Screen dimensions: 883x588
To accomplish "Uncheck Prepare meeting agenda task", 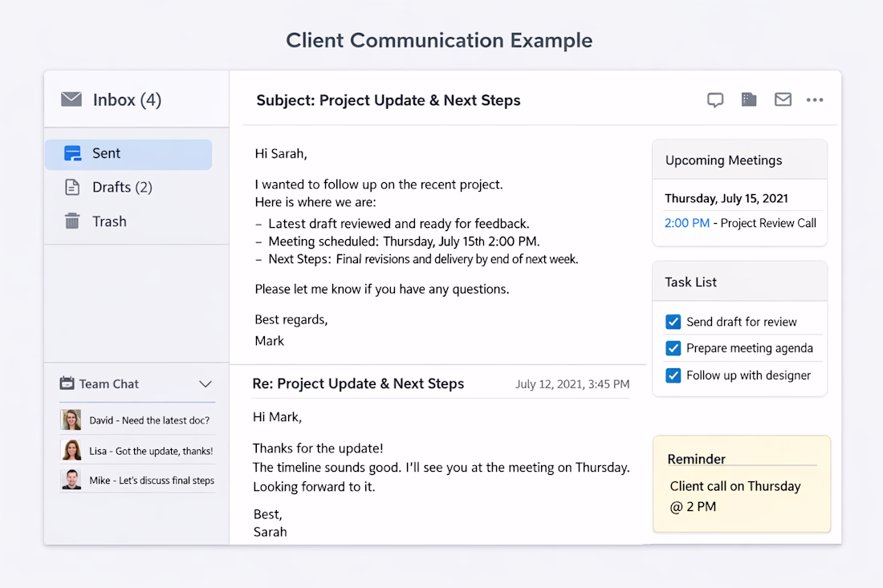I will [673, 347].
